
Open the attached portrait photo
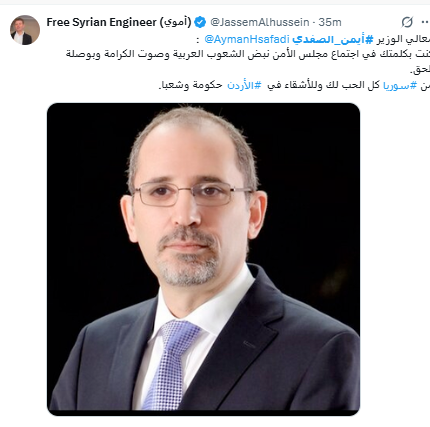coord(203,259)
